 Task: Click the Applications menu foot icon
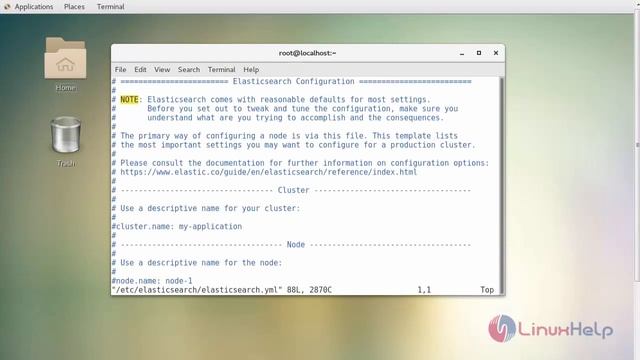[x=7, y=7]
